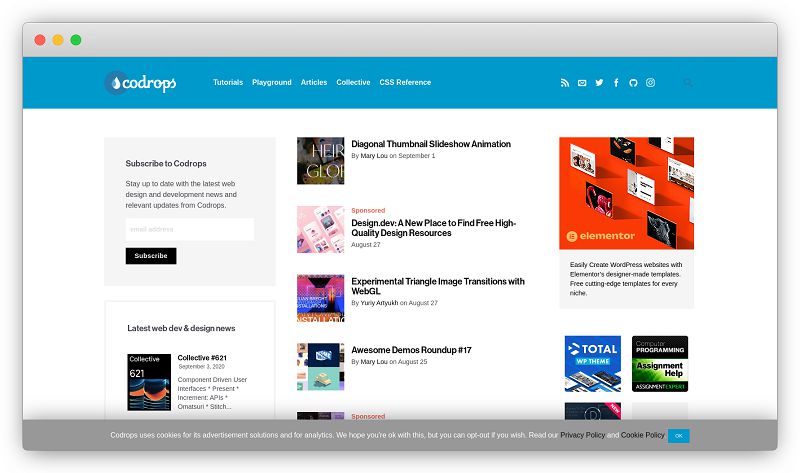
Task: Click the Codrops logo
Action: [x=140, y=83]
